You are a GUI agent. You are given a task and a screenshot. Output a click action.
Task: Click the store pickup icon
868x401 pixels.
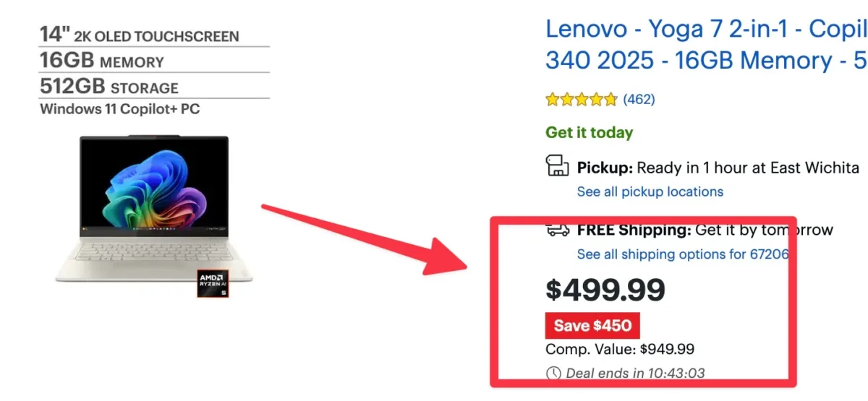(556, 167)
